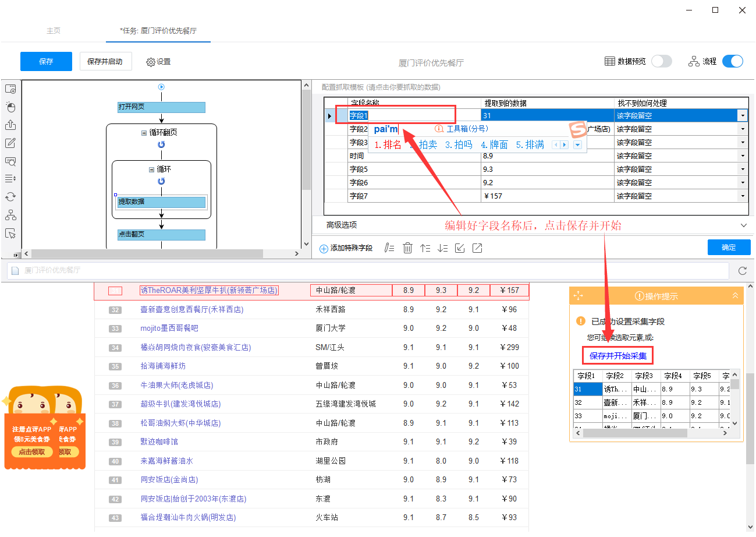Click the upload/export step icon in sidebar
Image resolution: width=756 pixels, height=537 pixels.
[10, 125]
